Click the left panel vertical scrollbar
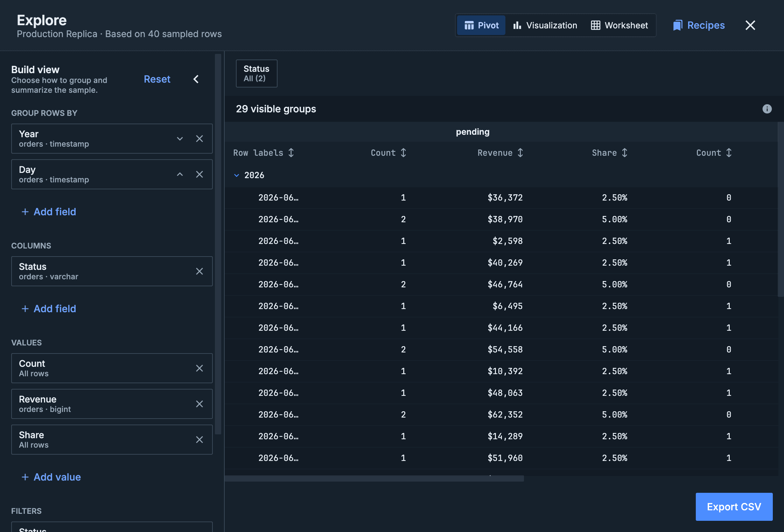784x532 pixels. [x=218, y=244]
